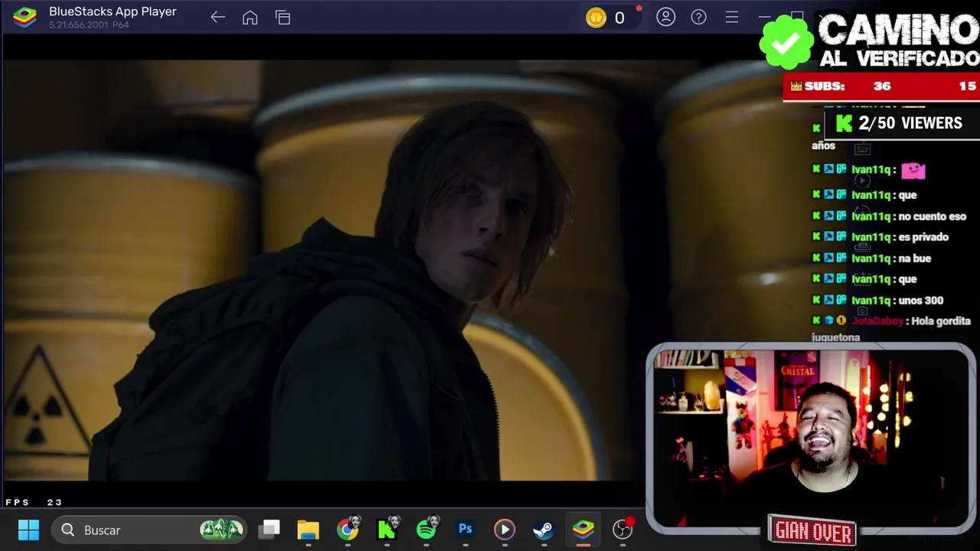Screen dimensions: 980x551
Task: Click the streamer webcam overlay
Action: pos(811,437)
